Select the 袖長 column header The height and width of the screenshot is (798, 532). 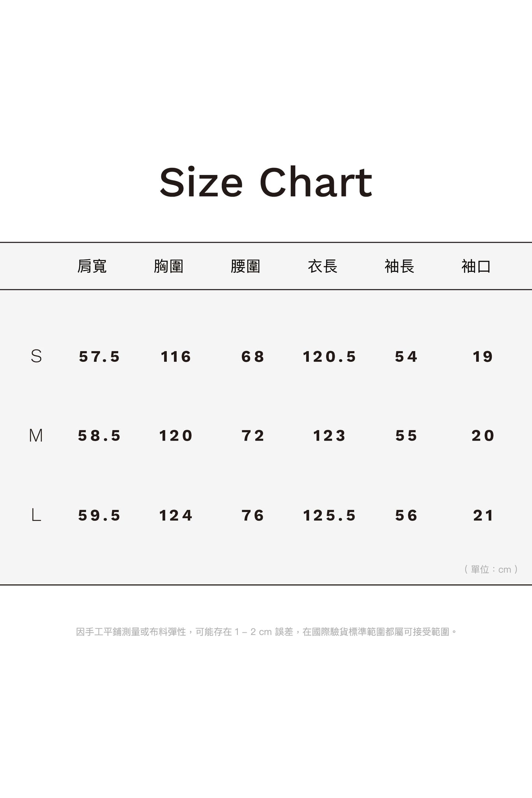(399, 266)
